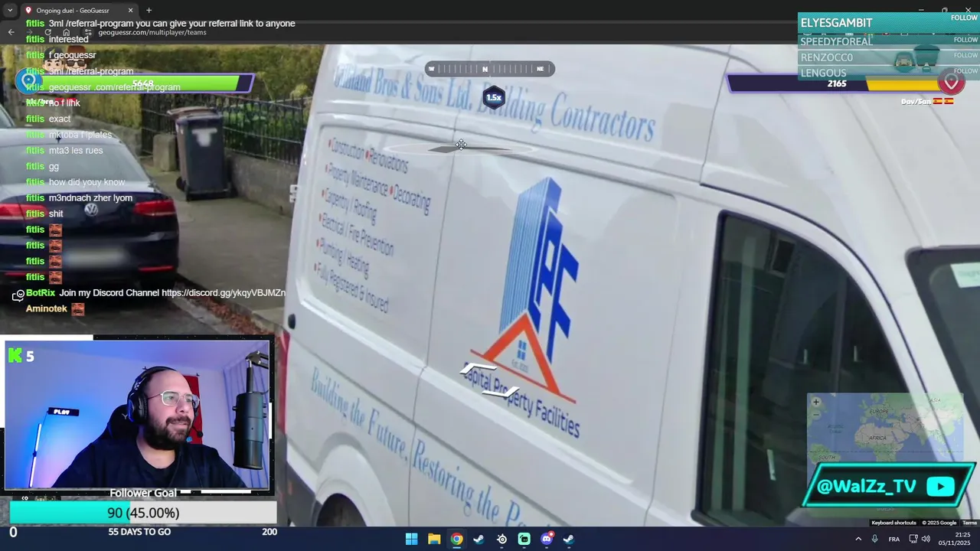The height and width of the screenshot is (551, 980).
Task: Open the tab search dropdown in Chrome
Action: pos(10,10)
